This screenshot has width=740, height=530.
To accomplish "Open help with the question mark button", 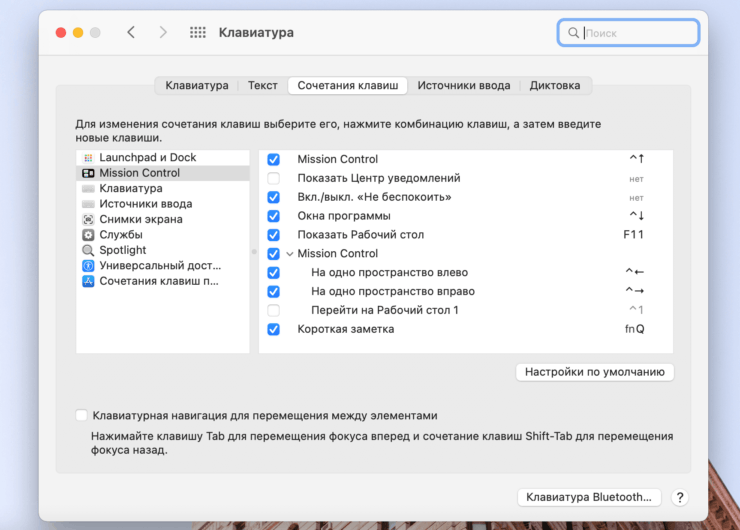I will point(680,497).
